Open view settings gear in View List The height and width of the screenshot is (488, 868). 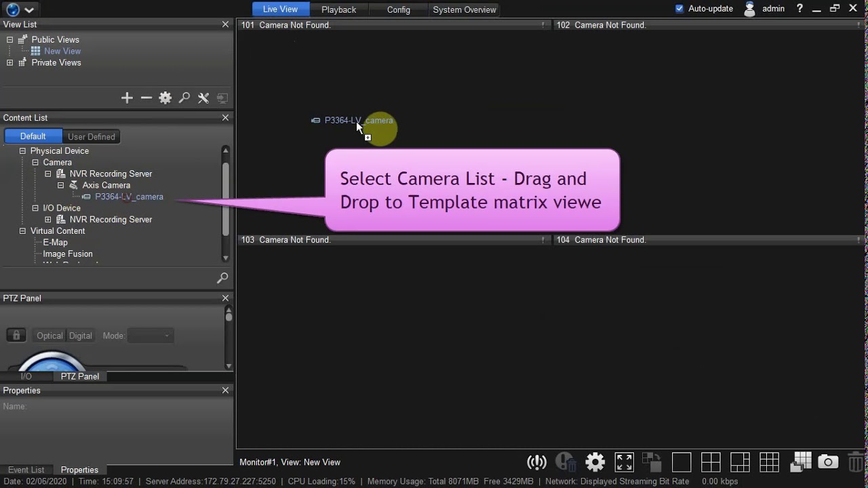click(165, 98)
